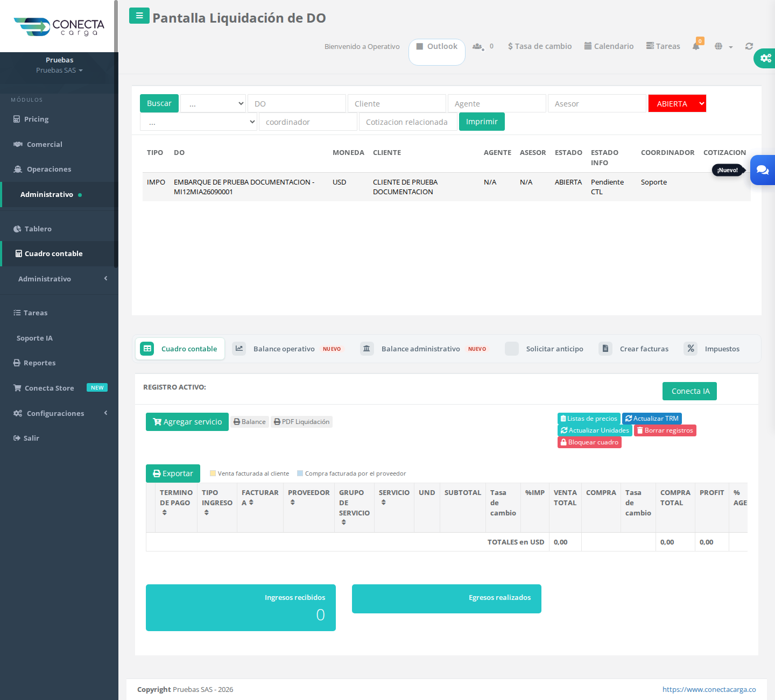
Task: Click the Cotizacion relacionada input field
Action: coord(408,122)
